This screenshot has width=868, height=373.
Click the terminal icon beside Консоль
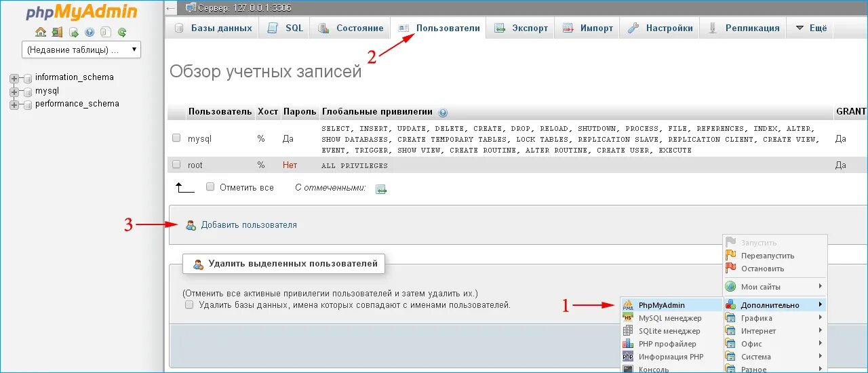coord(628,370)
